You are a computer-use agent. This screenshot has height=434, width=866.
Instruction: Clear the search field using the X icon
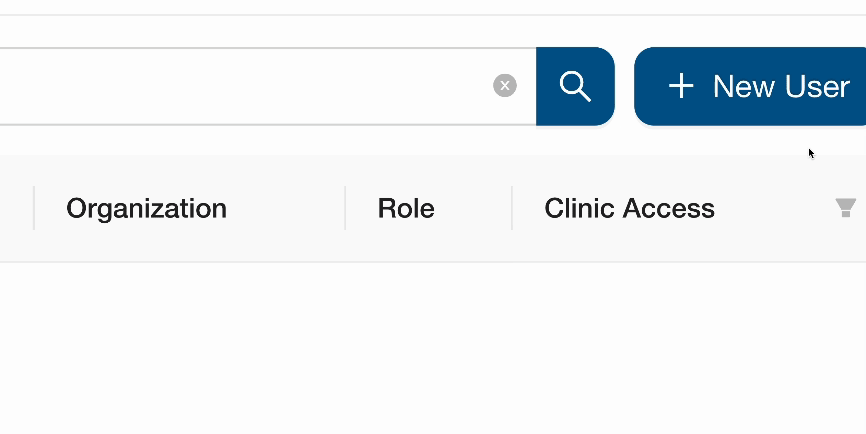point(505,86)
